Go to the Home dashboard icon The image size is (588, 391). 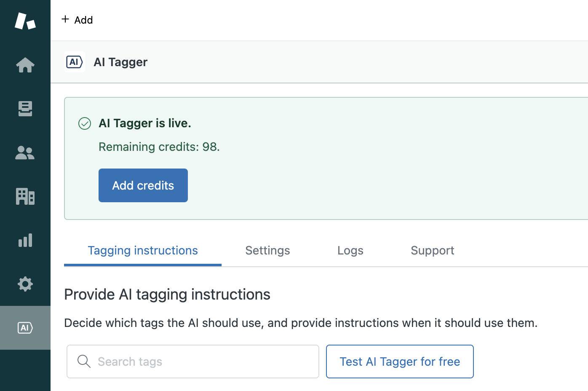[25, 65]
